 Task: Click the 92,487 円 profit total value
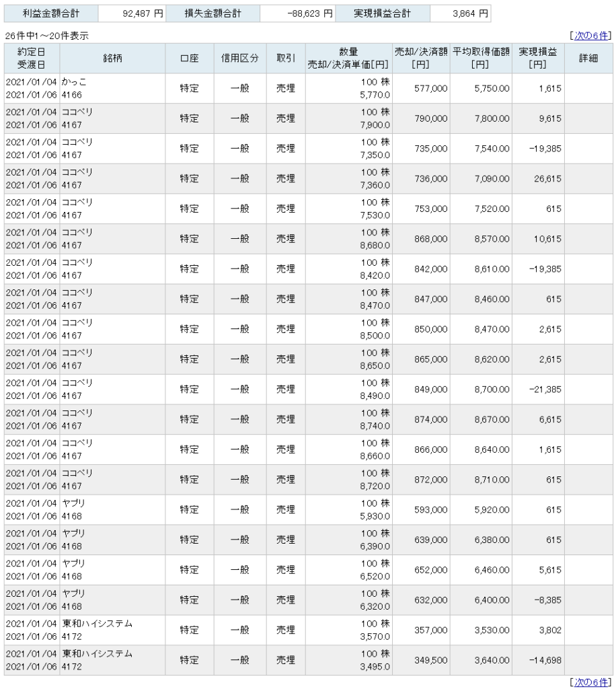point(132,13)
